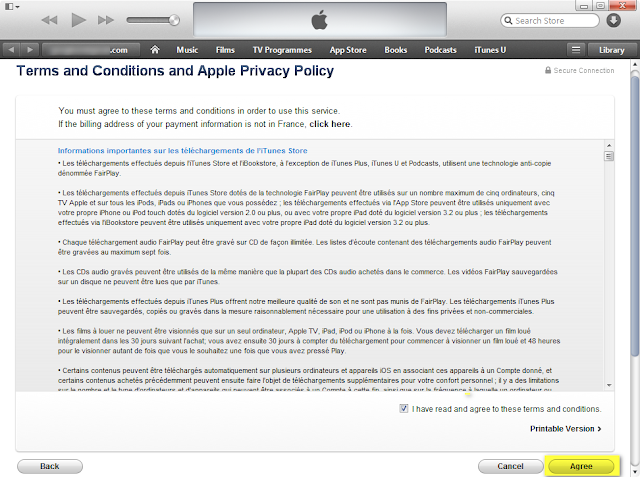Click the Secure Connection lock icon
The height and width of the screenshot is (477, 640).
(x=548, y=70)
